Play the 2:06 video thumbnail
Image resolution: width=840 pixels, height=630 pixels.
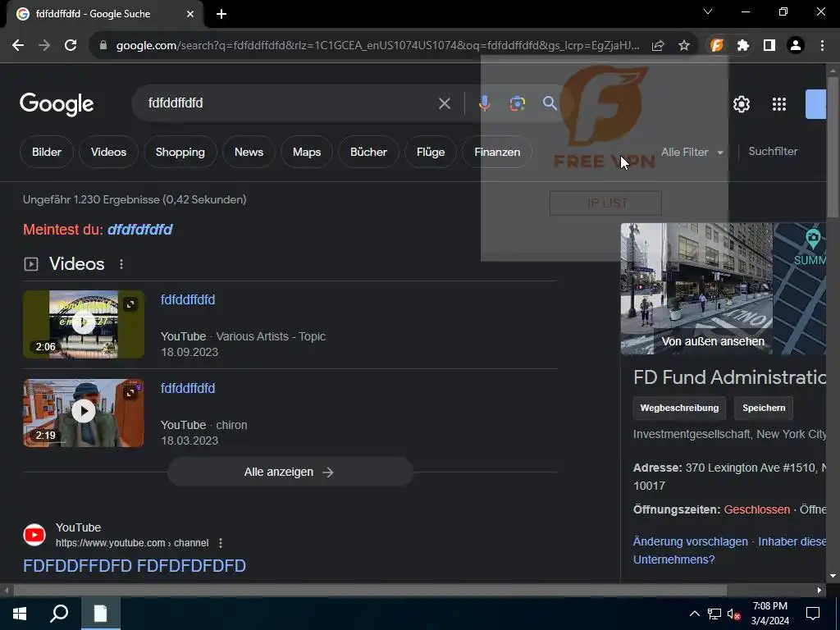84,324
